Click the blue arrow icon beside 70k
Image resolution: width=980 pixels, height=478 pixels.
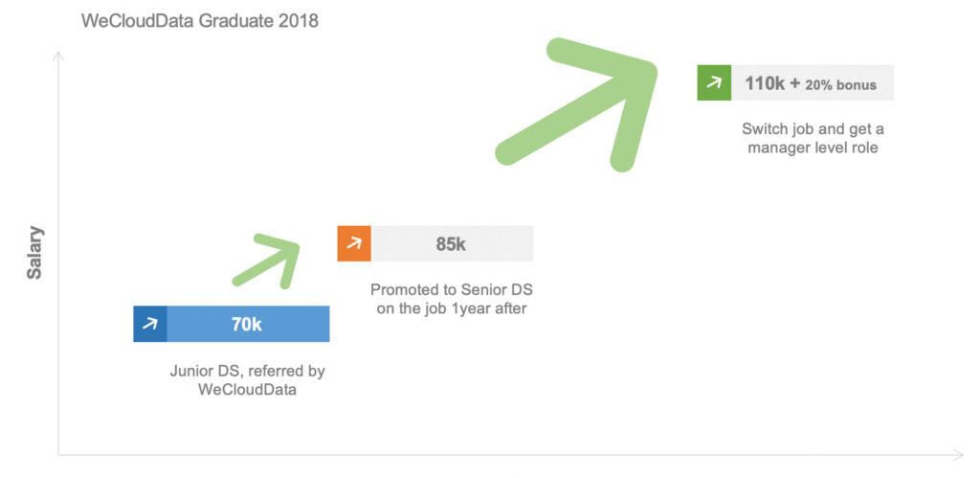coord(150,324)
